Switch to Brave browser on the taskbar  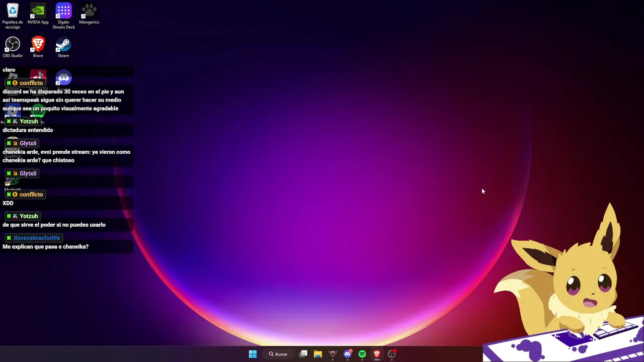pos(377,354)
